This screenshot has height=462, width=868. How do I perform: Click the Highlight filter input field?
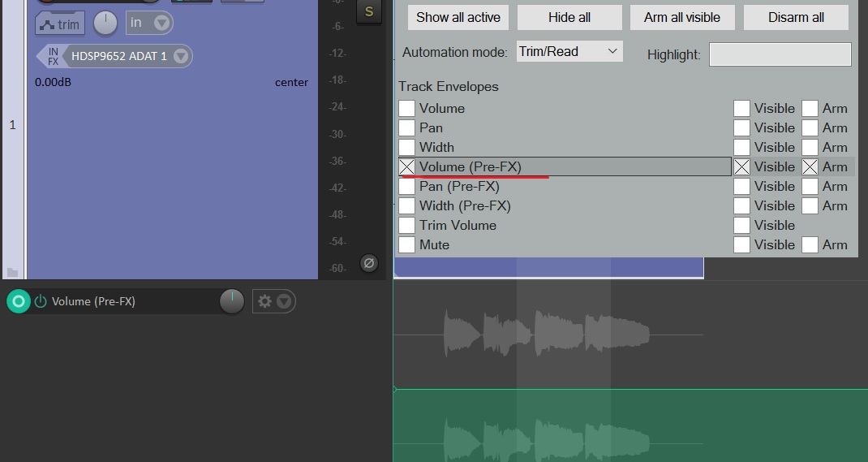coord(780,54)
